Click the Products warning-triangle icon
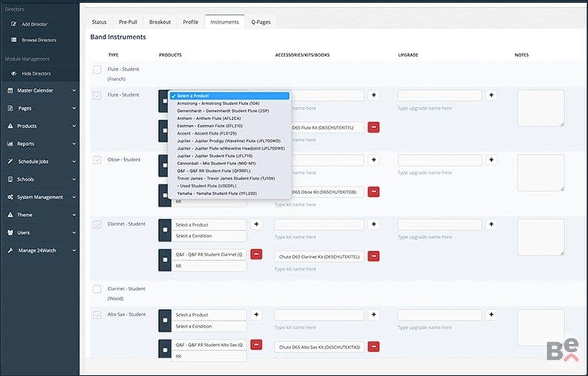 click(x=10, y=126)
